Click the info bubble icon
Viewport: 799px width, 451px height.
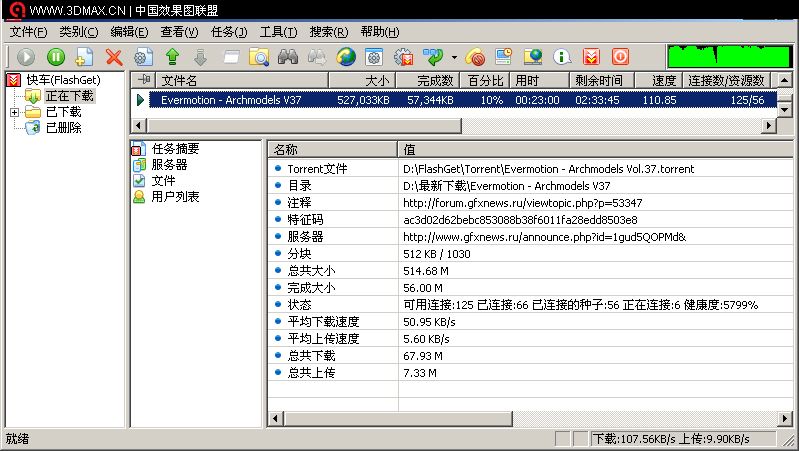pyautogui.click(x=562, y=57)
